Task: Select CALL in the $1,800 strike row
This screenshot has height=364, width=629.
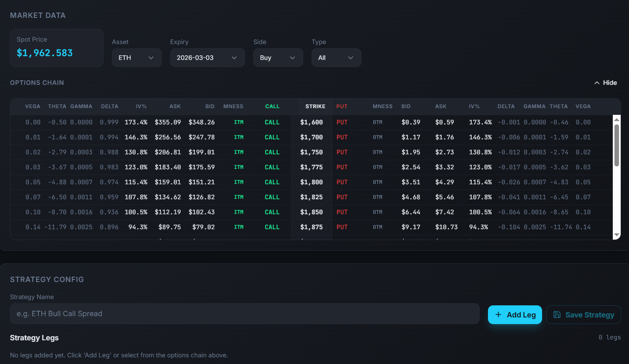Action: pos(272,182)
